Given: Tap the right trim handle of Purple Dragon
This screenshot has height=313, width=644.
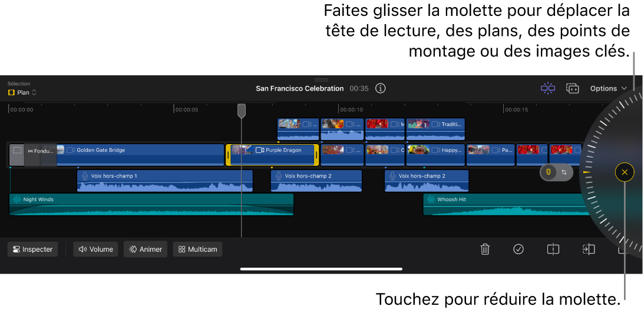Looking at the screenshot, I should click(316, 155).
